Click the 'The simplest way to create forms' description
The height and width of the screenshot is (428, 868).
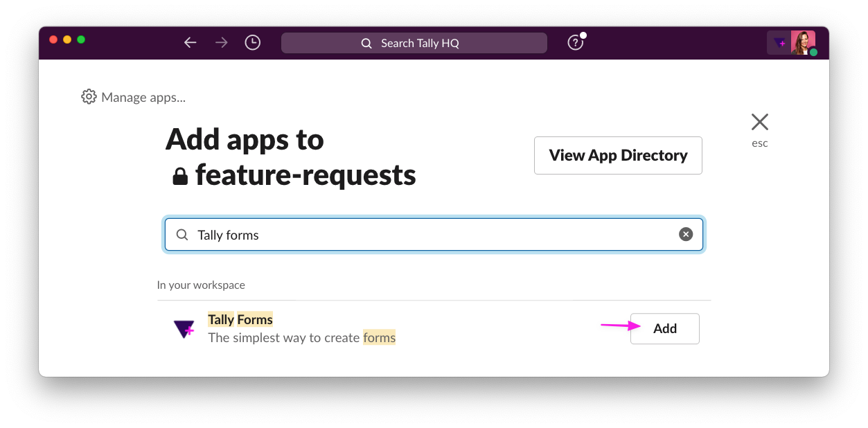[302, 338]
